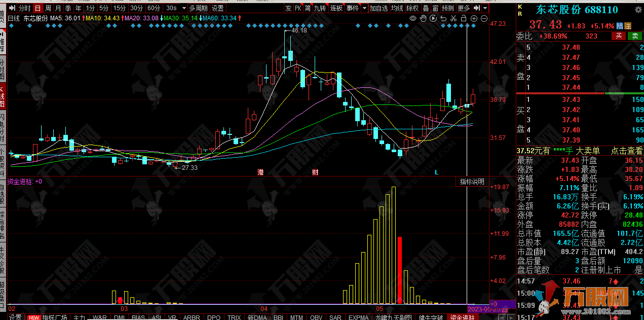
Task: Select the 日 daily period
Action: click(37, 8)
